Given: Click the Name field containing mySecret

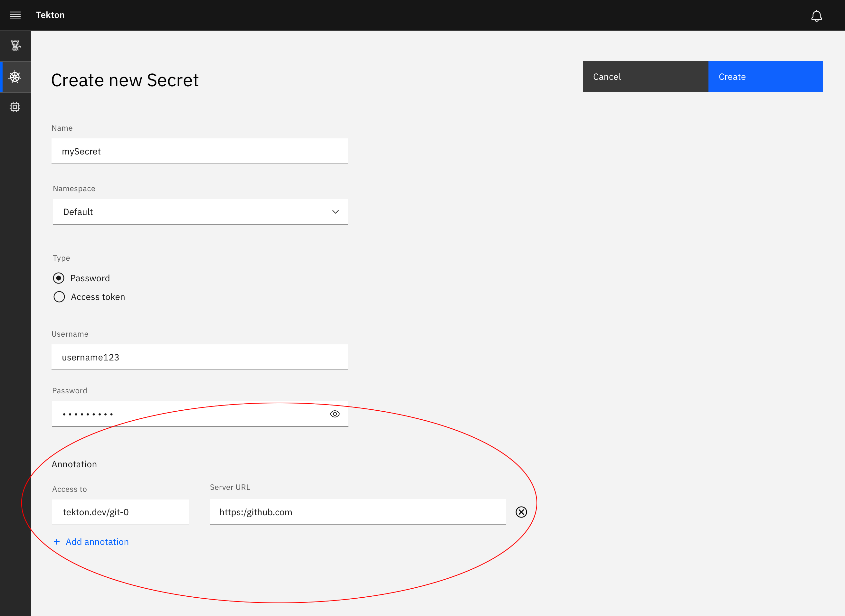Looking at the screenshot, I should (x=200, y=151).
